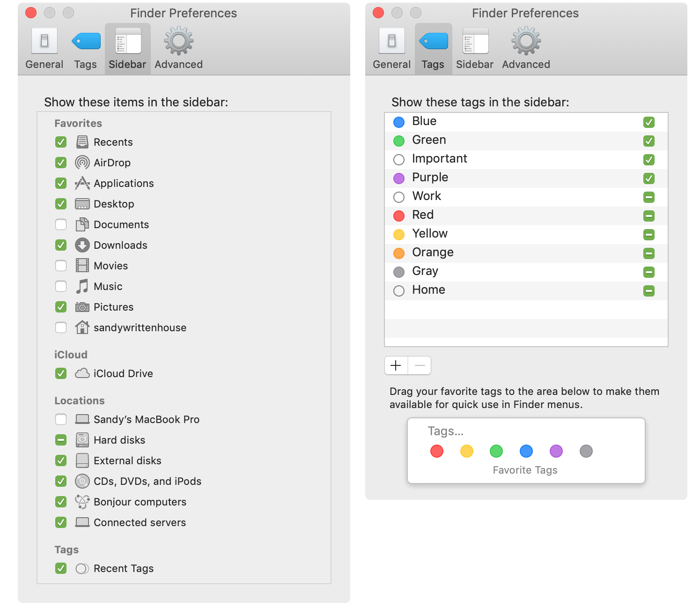The height and width of the screenshot is (609, 700).
Task: Click the Downloads arrow icon
Action: [x=82, y=245]
